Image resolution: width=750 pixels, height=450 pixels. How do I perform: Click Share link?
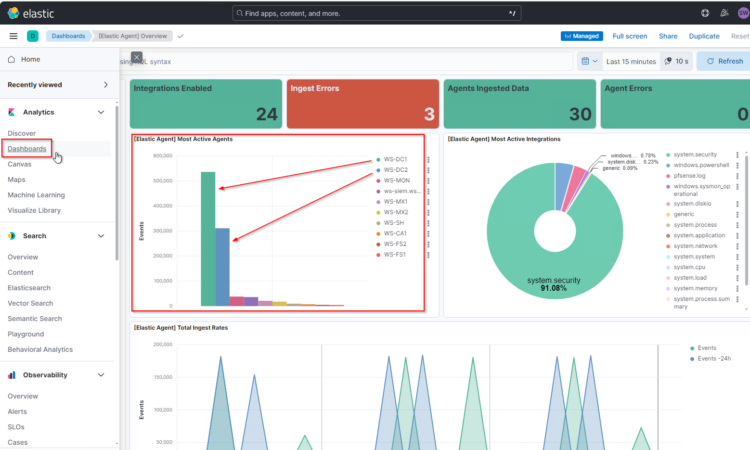click(668, 36)
